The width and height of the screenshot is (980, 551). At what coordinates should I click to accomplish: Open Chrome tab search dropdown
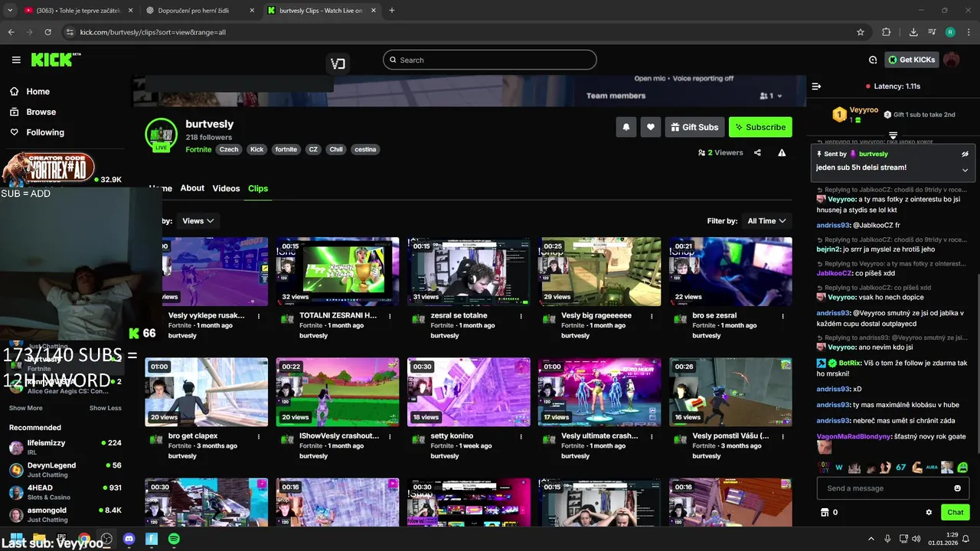coord(10,10)
